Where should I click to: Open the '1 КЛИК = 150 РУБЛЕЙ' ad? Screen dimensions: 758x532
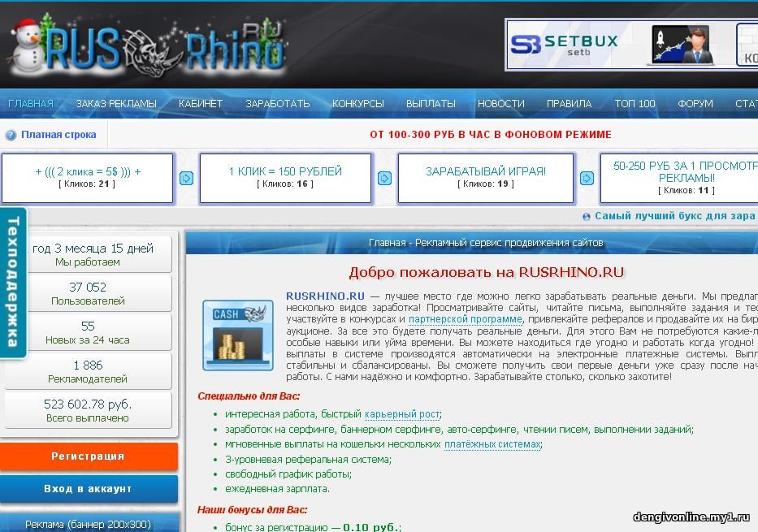(x=285, y=171)
